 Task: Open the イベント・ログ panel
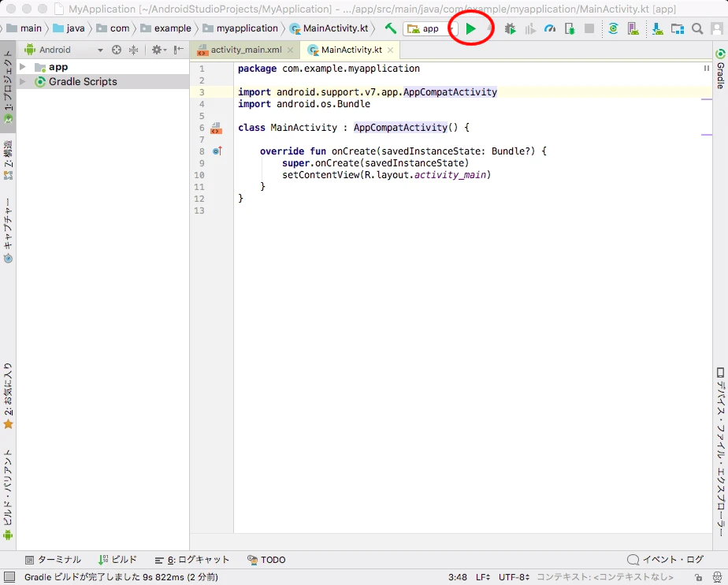coord(665,560)
